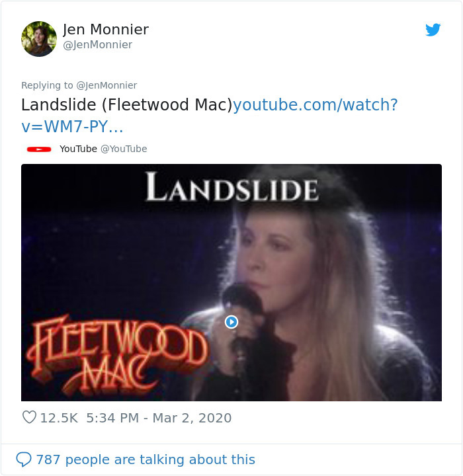The image size is (463, 476).
Task: Click the 12.5K likes count
Action: [59, 418]
